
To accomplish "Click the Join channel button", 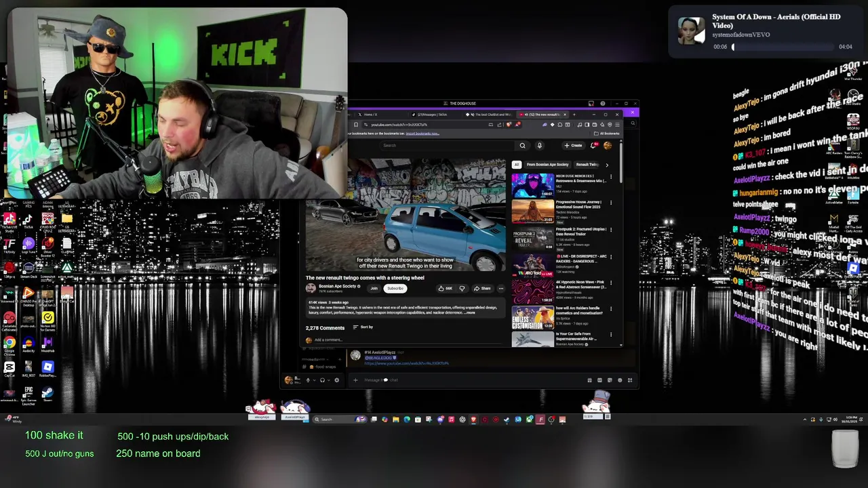I will point(374,288).
